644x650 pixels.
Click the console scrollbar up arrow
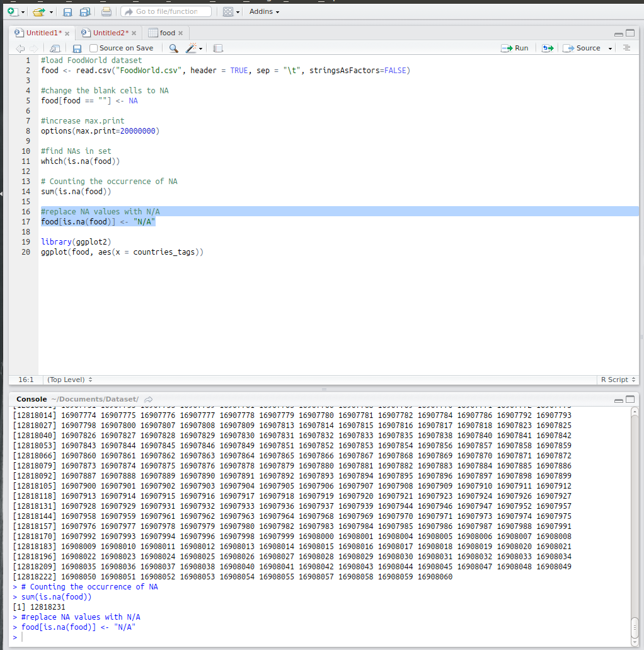point(635,411)
